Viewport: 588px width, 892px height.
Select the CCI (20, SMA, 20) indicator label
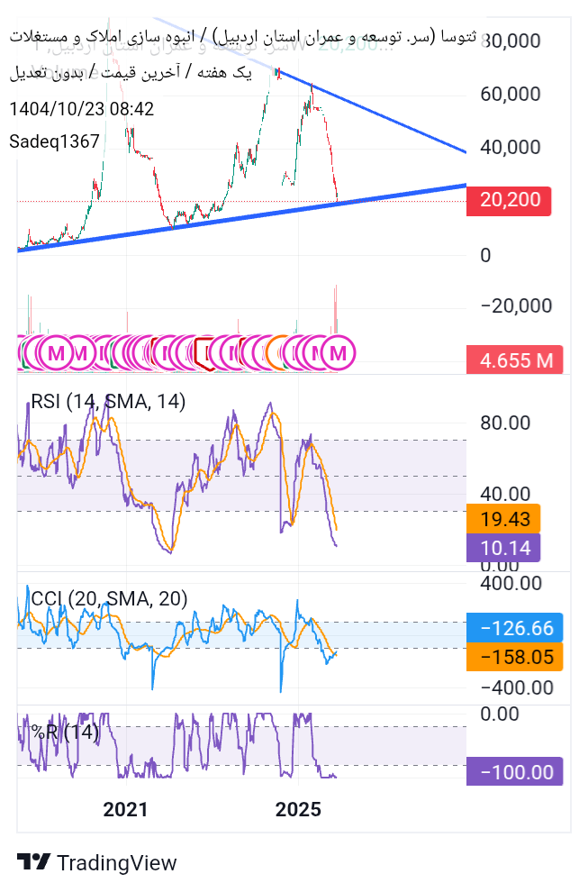point(109,598)
